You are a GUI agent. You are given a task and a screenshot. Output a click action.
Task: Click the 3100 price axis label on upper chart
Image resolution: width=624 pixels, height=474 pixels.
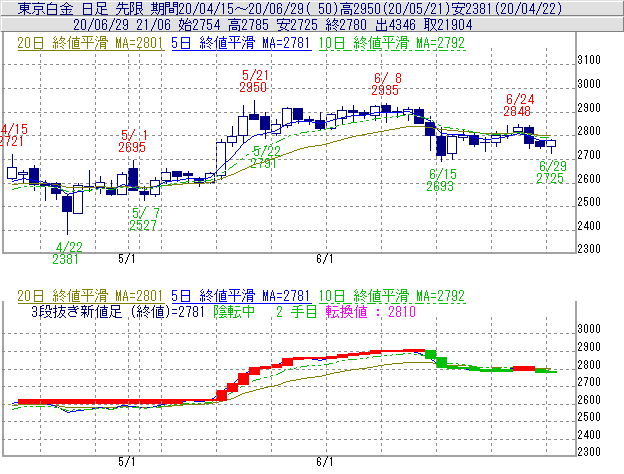click(x=589, y=60)
